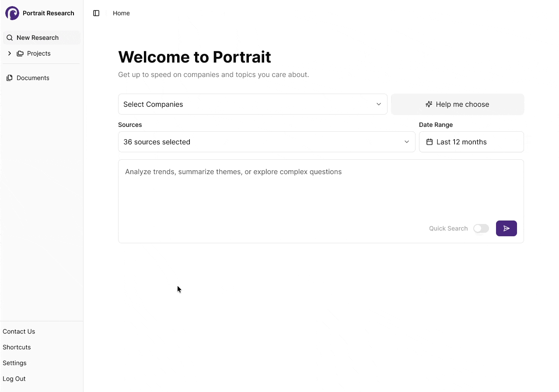This screenshot has width=559, height=392.
Task: Open the Shortcuts link
Action: pos(17,347)
